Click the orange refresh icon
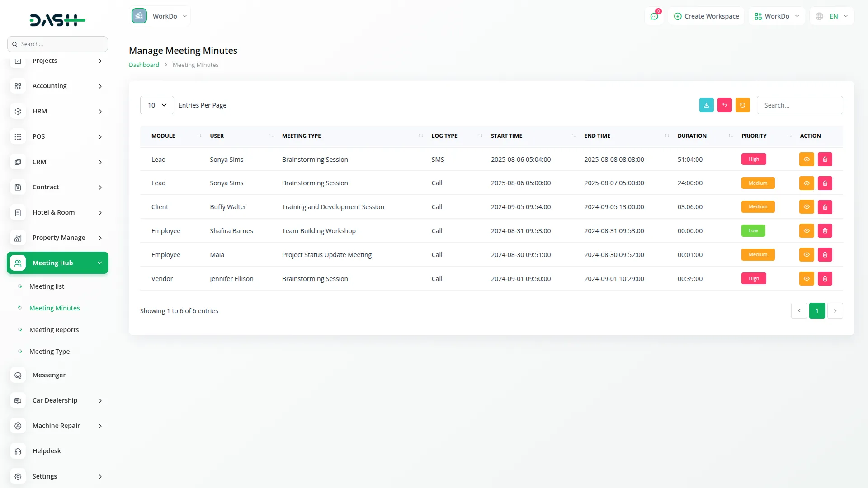 (742, 105)
